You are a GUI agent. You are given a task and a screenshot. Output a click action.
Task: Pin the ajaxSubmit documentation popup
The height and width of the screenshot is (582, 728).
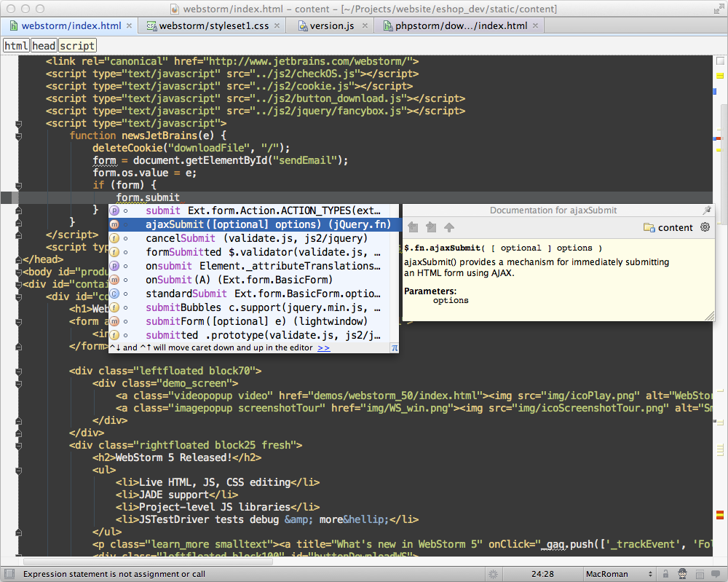point(707,211)
